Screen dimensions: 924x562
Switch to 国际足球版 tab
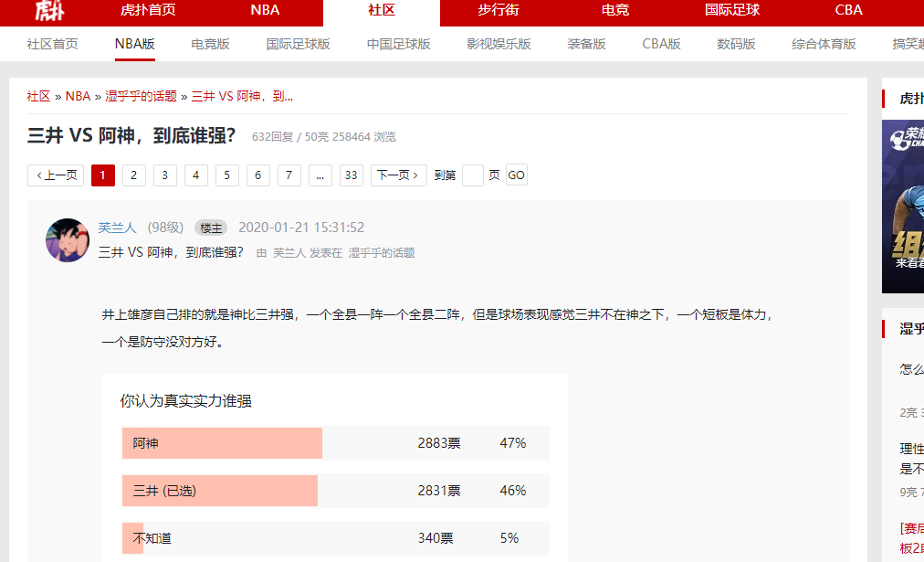(299, 44)
